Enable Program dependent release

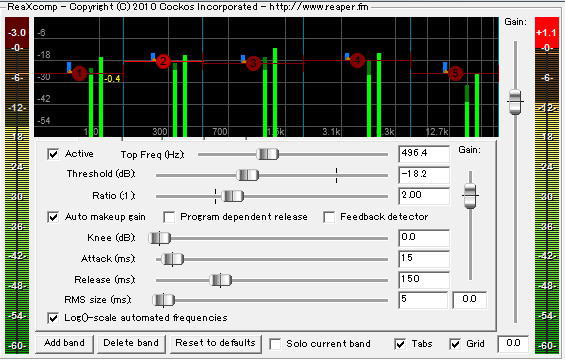click(169, 217)
